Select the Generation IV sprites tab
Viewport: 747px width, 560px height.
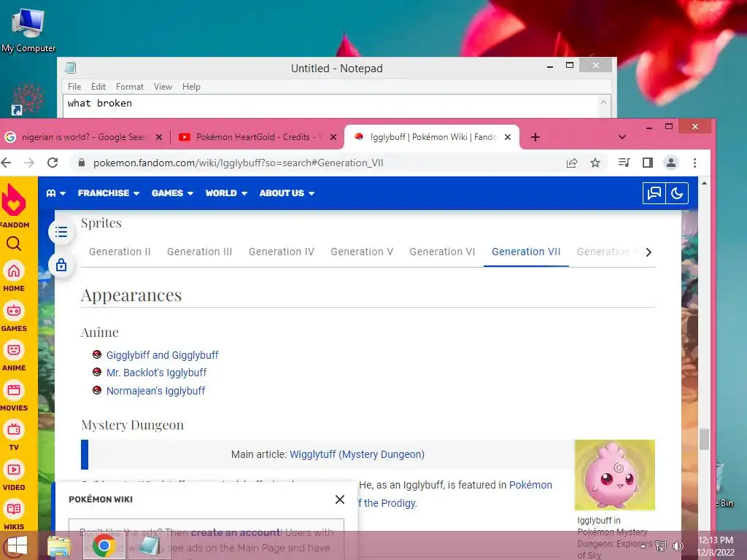tap(282, 252)
